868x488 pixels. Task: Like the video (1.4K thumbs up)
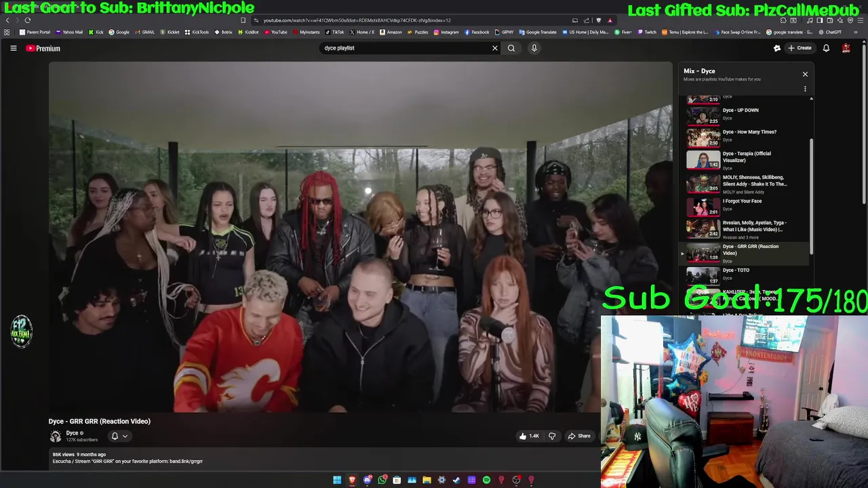tap(529, 436)
